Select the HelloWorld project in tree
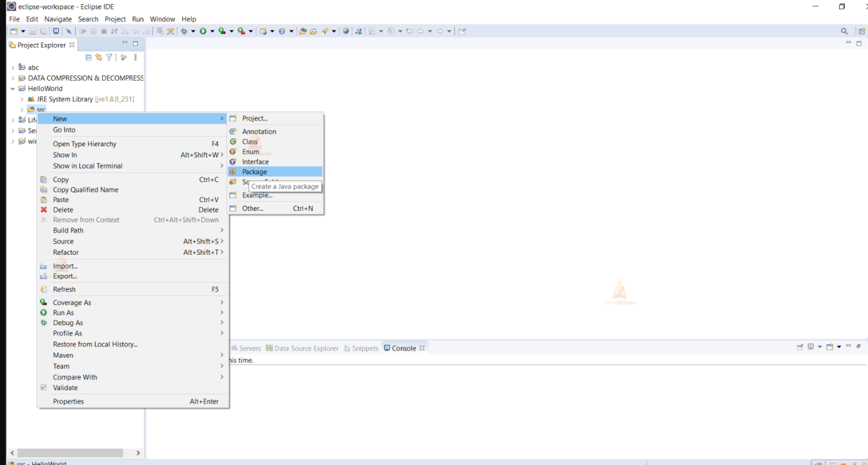This screenshot has height=465, width=868. [45, 88]
